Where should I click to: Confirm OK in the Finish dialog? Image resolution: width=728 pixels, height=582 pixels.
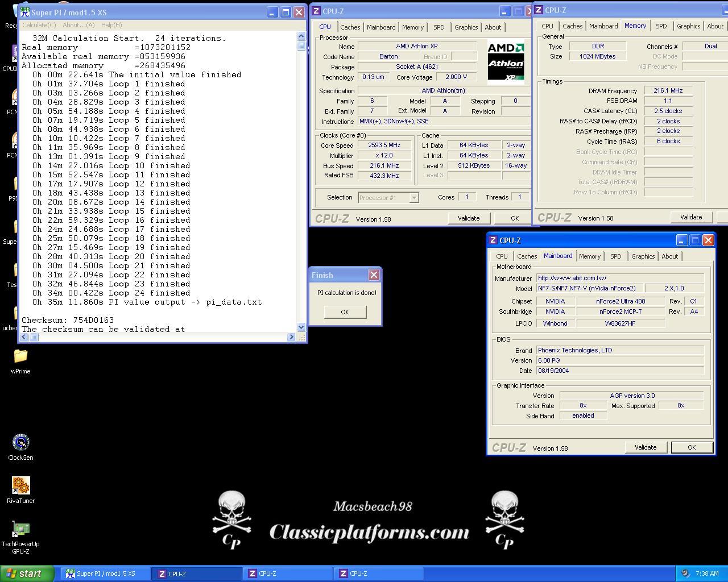(345, 312)
